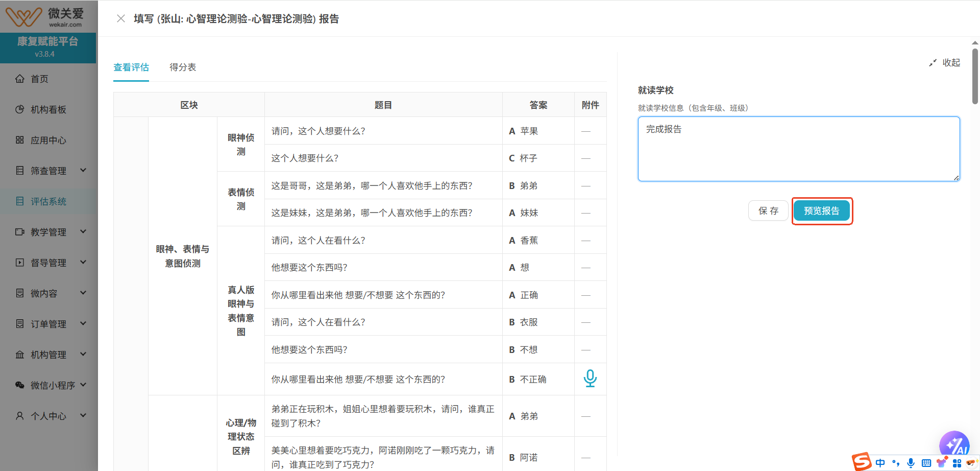Click the 保存 button

click(768, 210)
